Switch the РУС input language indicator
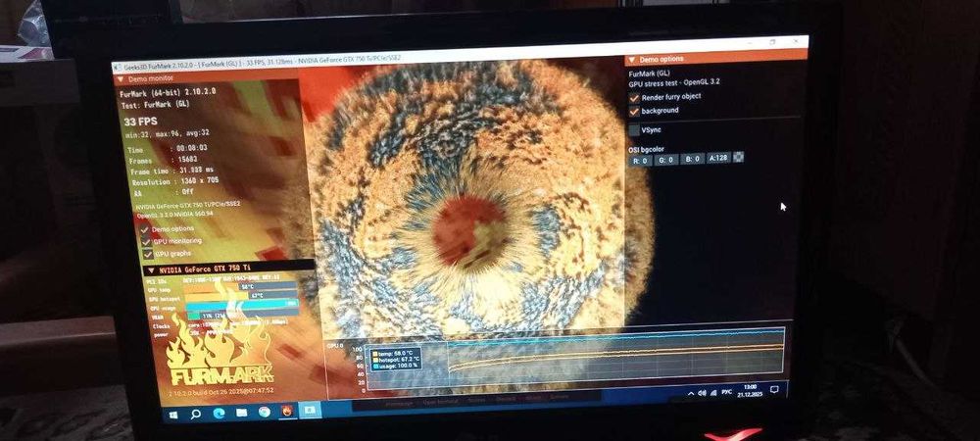 click(727, 392)
